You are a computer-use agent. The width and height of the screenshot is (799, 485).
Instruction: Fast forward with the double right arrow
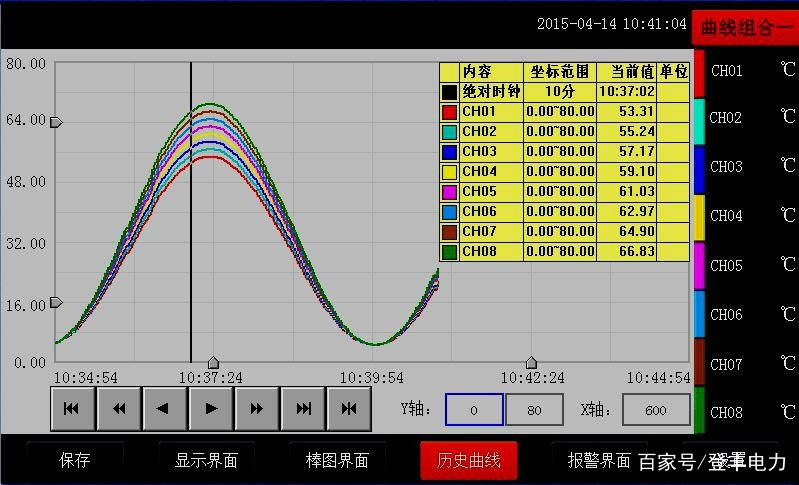pos(256,408)
